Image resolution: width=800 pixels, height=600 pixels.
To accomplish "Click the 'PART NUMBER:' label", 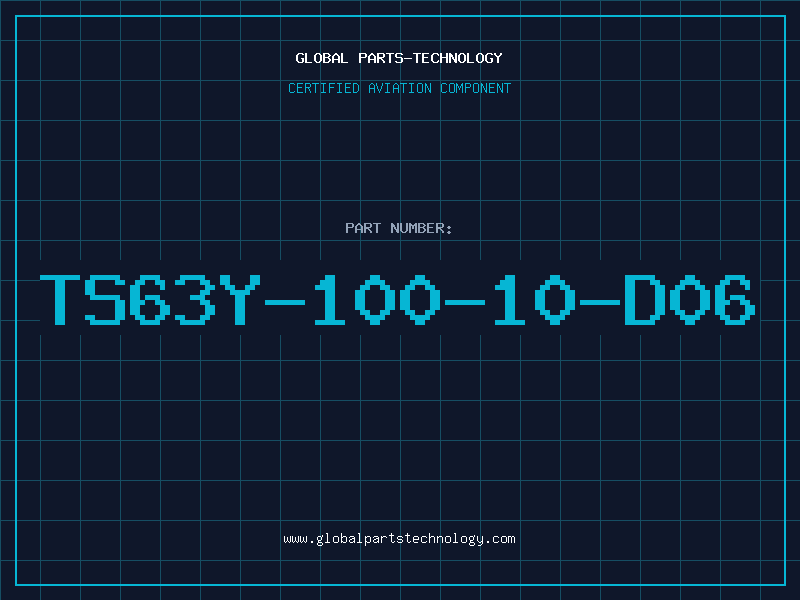I will coord(399,228).
